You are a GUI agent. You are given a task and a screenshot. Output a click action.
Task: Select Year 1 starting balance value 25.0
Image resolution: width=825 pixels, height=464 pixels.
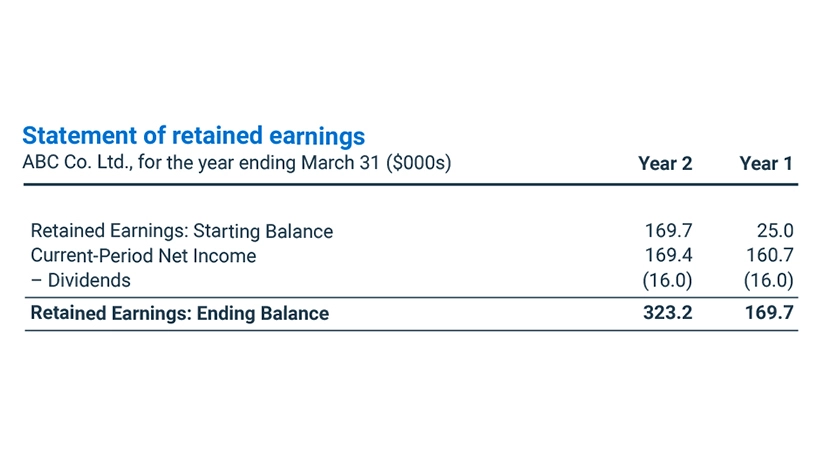click(775, 231)
